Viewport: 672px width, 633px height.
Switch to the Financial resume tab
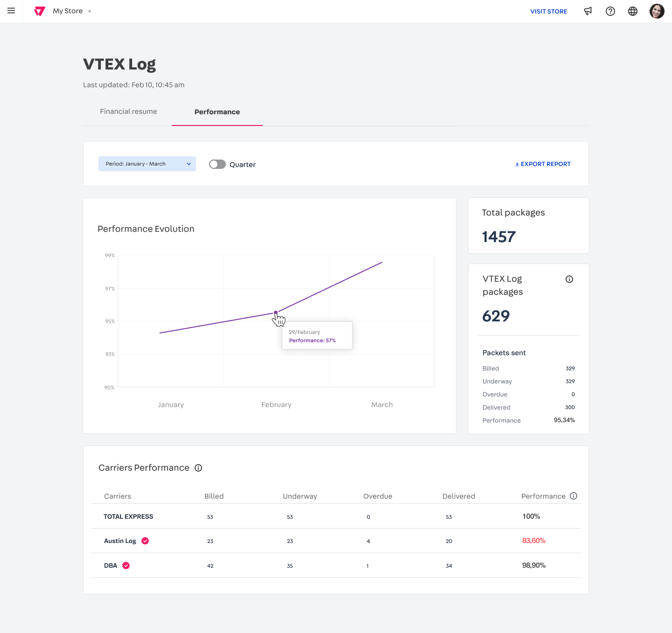point(128,111)
